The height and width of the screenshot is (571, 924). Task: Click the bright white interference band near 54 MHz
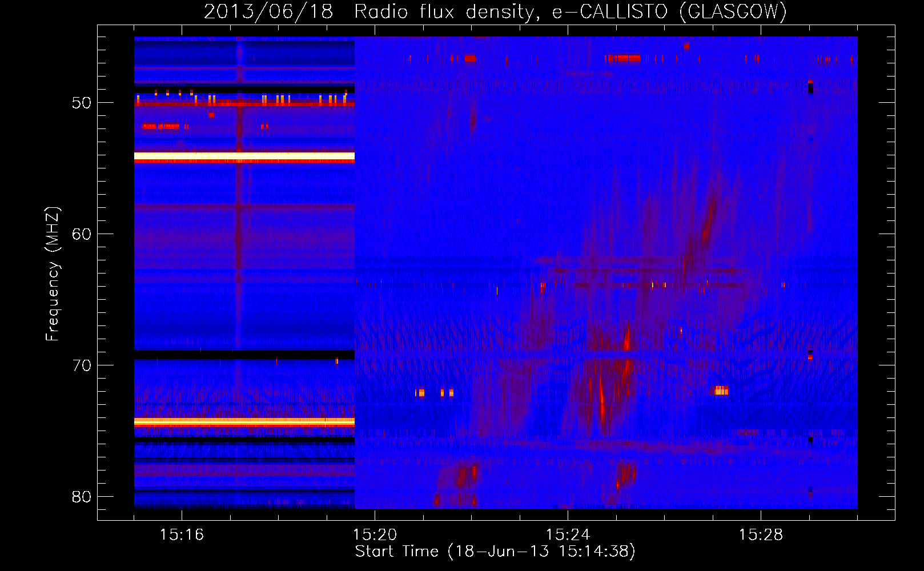tap(244, 156)
